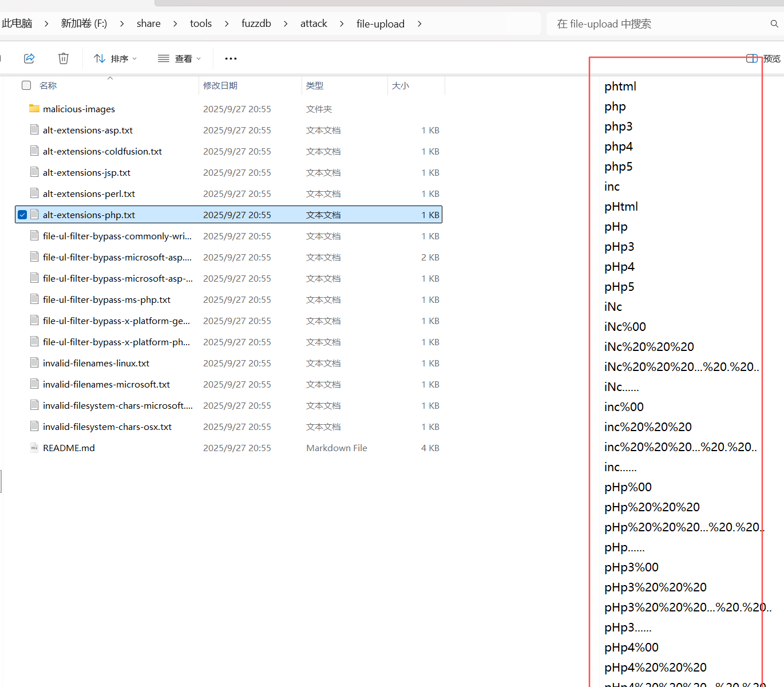Select file-ul-filter-bypass-x-platform-ph... file icon
Viewport: 784px width, 687px height.
click(34, 342)
